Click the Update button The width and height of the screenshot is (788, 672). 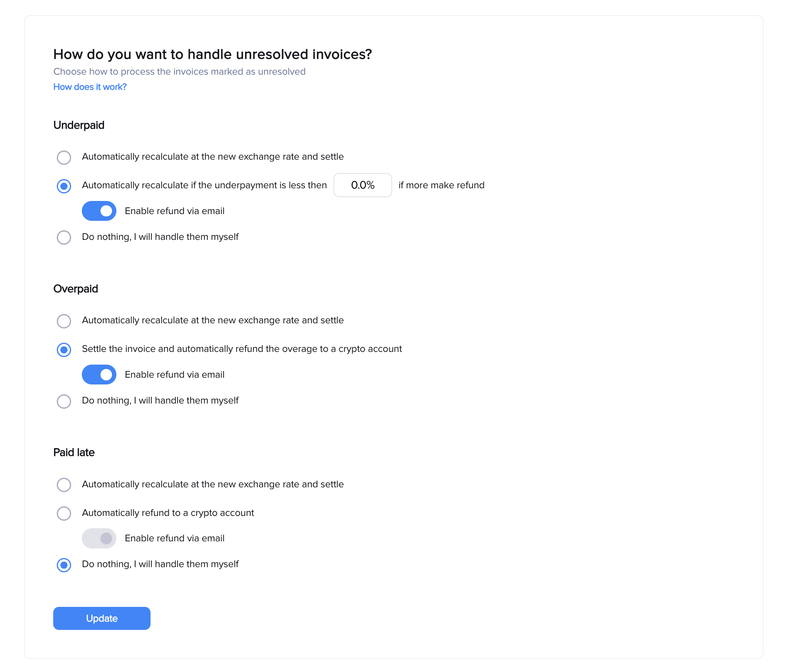tap(102, 618)
